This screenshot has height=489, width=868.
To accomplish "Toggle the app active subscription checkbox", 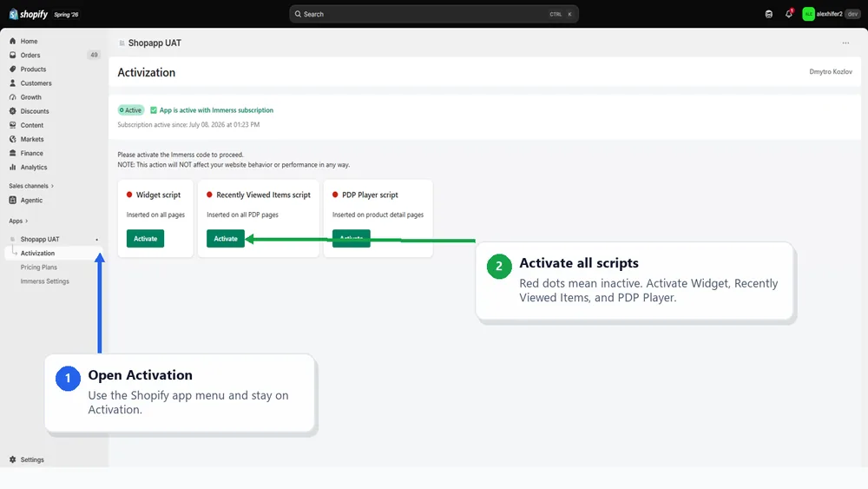I will click(x=154, y=110).
